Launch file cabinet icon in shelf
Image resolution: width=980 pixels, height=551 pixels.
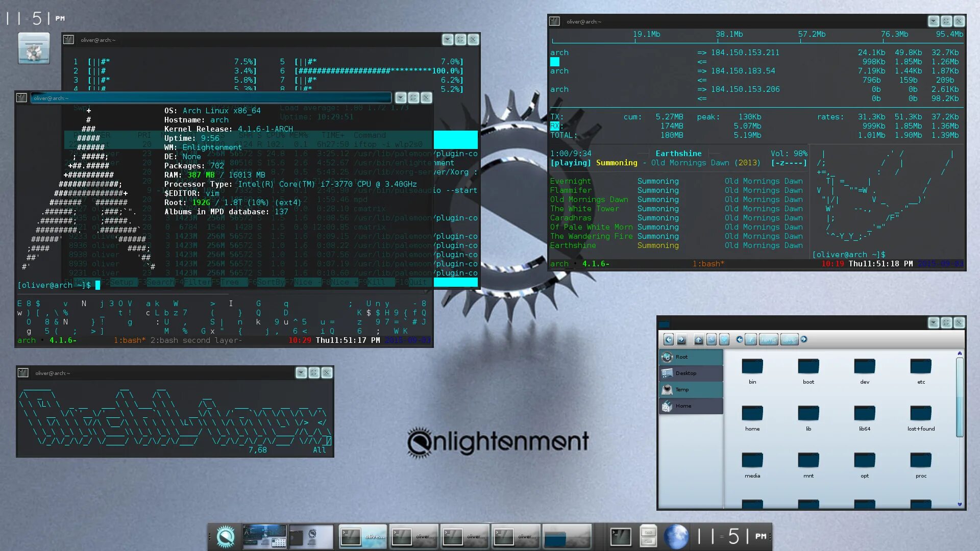(648, 536)
